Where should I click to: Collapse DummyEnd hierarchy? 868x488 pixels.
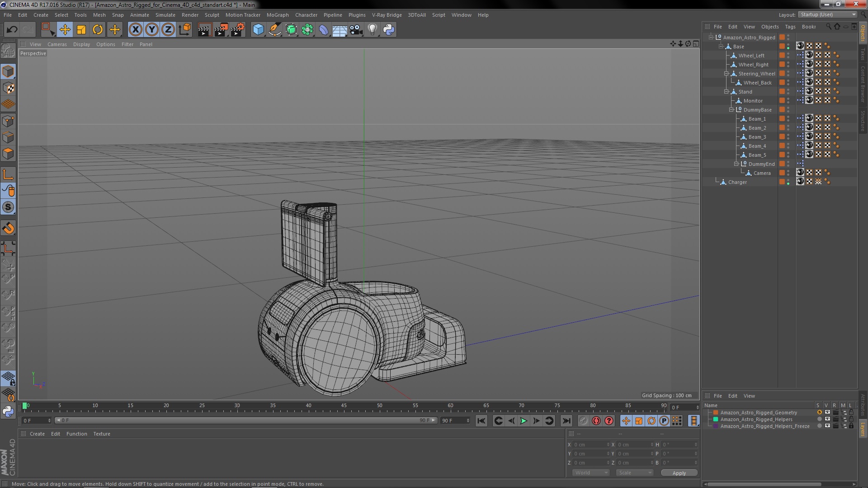tap(736, 164)
